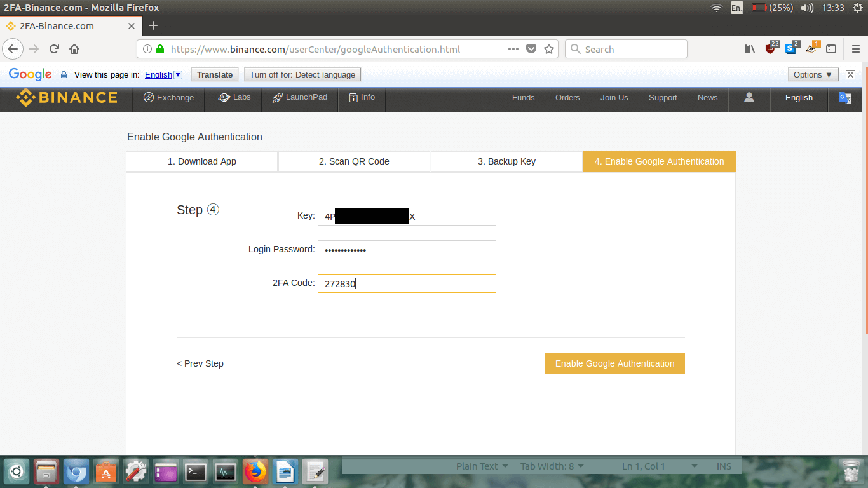868x488 pixels.
Task: Open Ubuntu Software Center in the dock
Action: [106, 472]
